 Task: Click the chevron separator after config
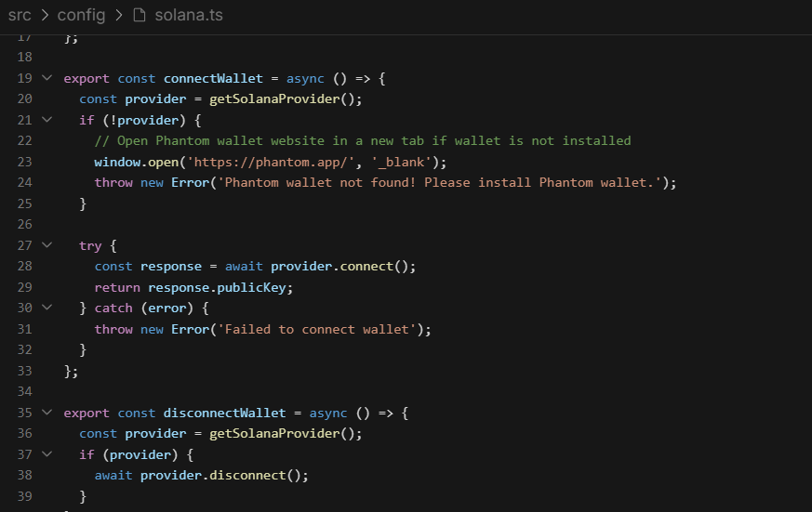point(119,16)
